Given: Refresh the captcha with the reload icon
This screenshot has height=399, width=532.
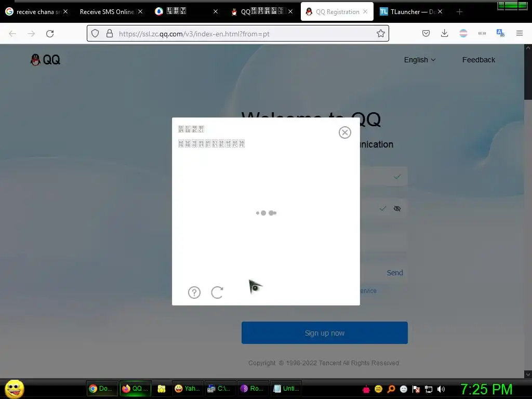Looking at the screenshot, I should [217, 292].
